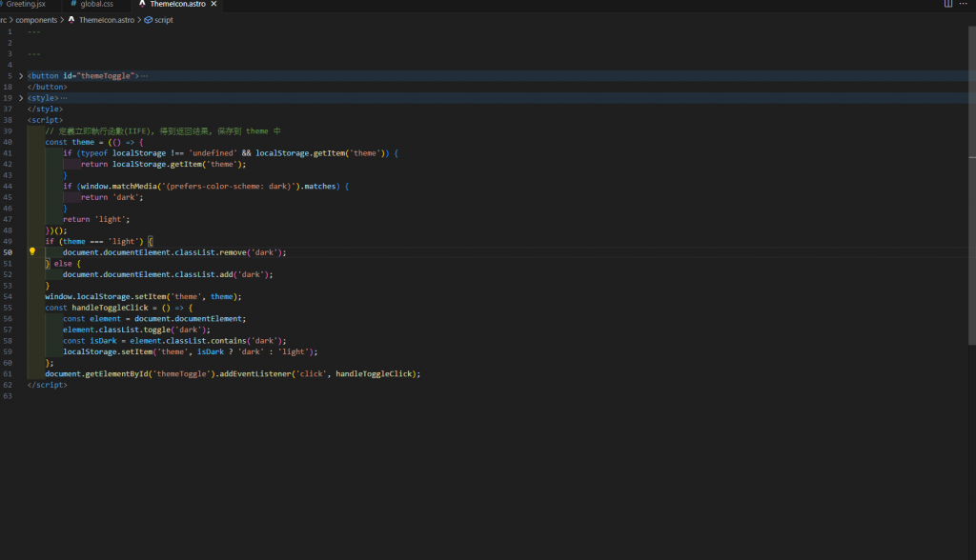The image size is (976, 560).
Task: Expand the folded style block
Action: (21, 98)
